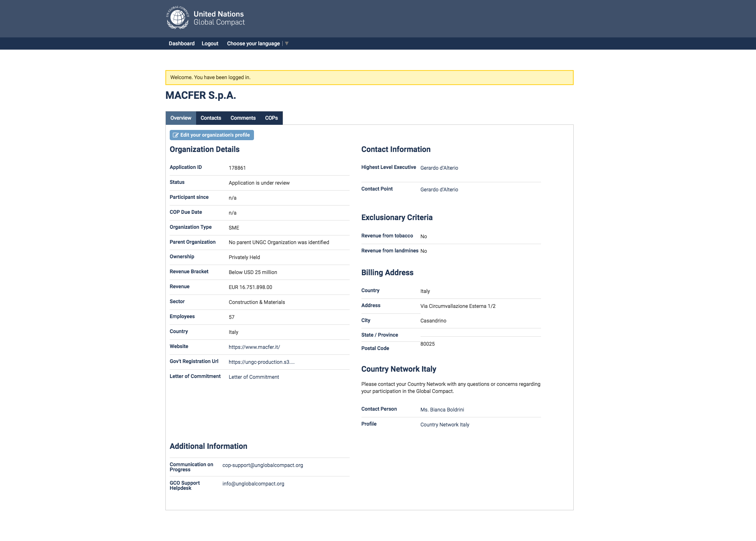Click the status 'Application is under review'
Viewport: 756px width, 541px height.
point(259,183)
